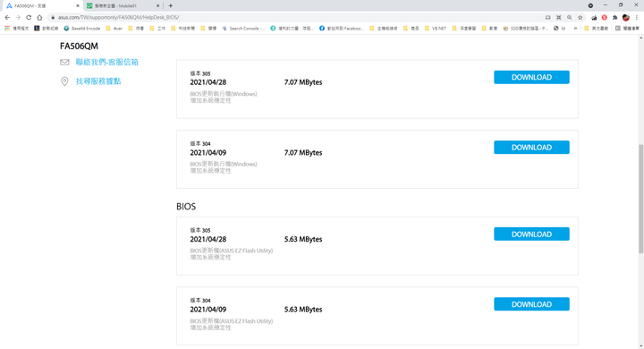Expand the hidden bookmarks overflow chevron
The image size is (644, 349).
pos(575,29)
